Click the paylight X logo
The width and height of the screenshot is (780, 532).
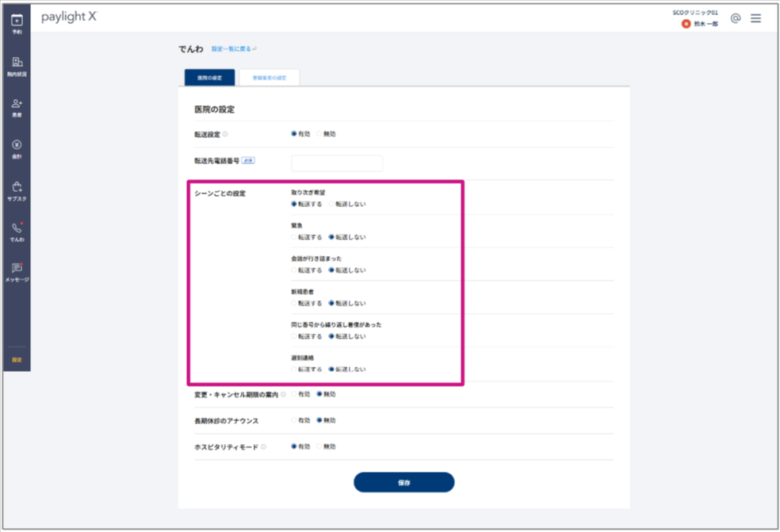click(69, 17)
